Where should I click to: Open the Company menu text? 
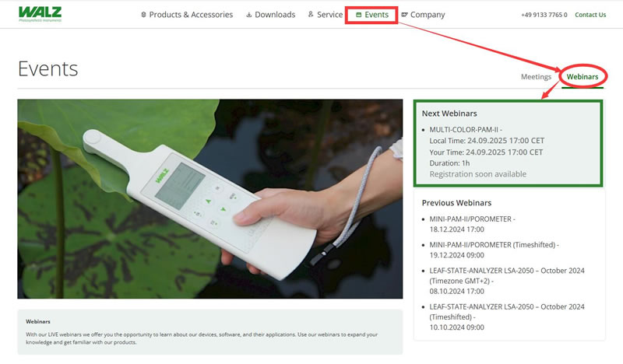[x=428, y=15]
